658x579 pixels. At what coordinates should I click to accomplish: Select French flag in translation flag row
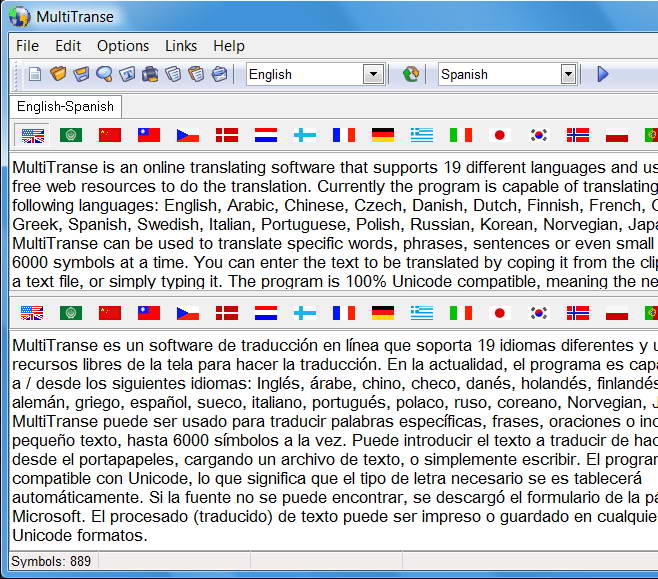pyautogui.click(x=344, y=313)
